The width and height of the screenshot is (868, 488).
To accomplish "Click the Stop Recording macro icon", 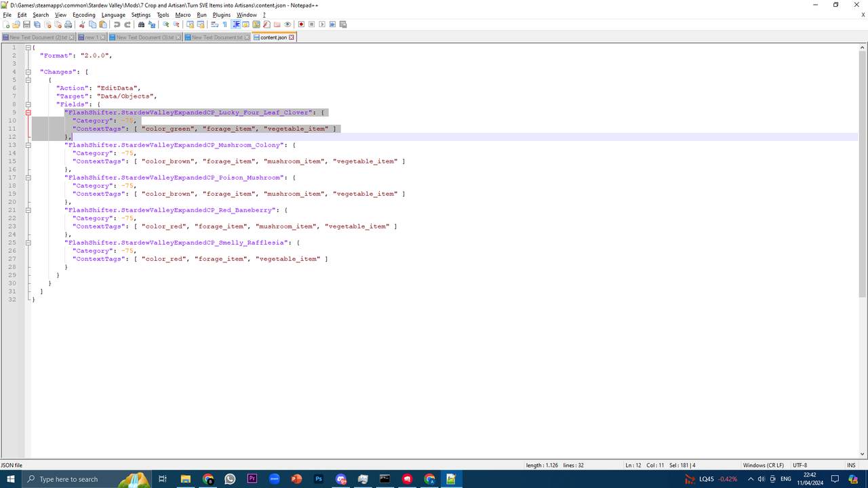I will 311,24.
